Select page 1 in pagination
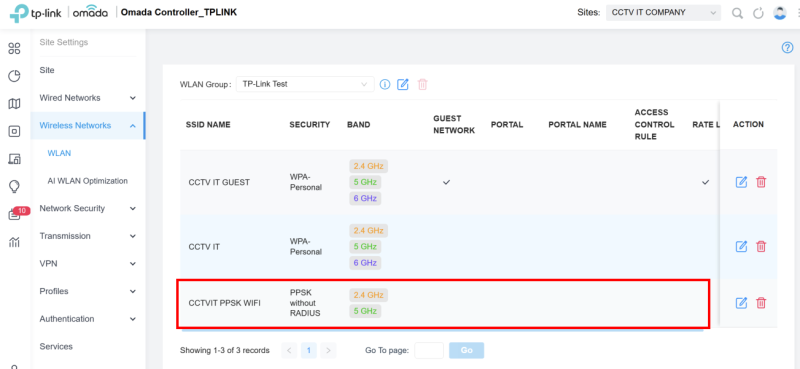 coord(309,350)
